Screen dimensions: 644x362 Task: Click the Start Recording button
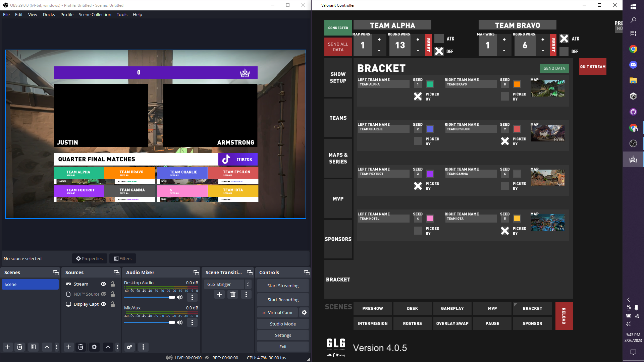click(x=283, y=300)
